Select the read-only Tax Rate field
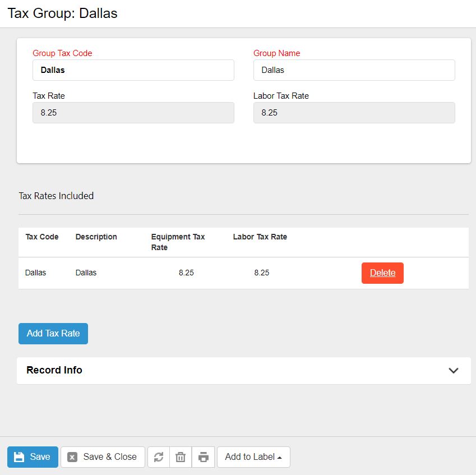The width and height of the screenshot is (476, 475). click(133, 113)
